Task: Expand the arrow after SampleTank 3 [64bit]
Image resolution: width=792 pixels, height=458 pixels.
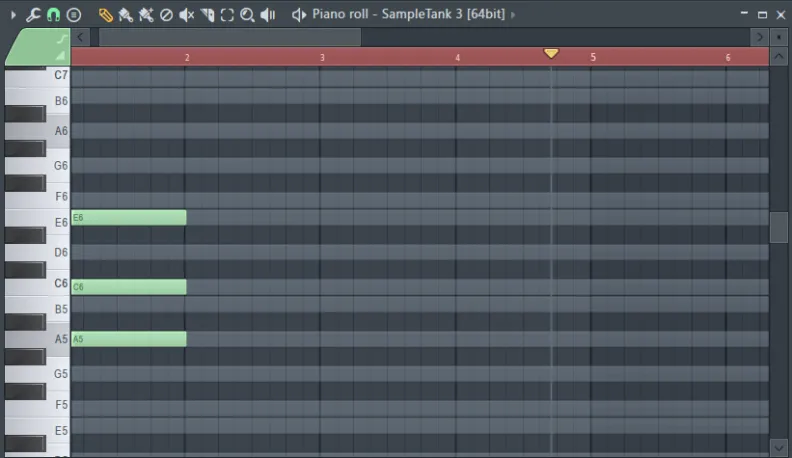Action: 513,15
